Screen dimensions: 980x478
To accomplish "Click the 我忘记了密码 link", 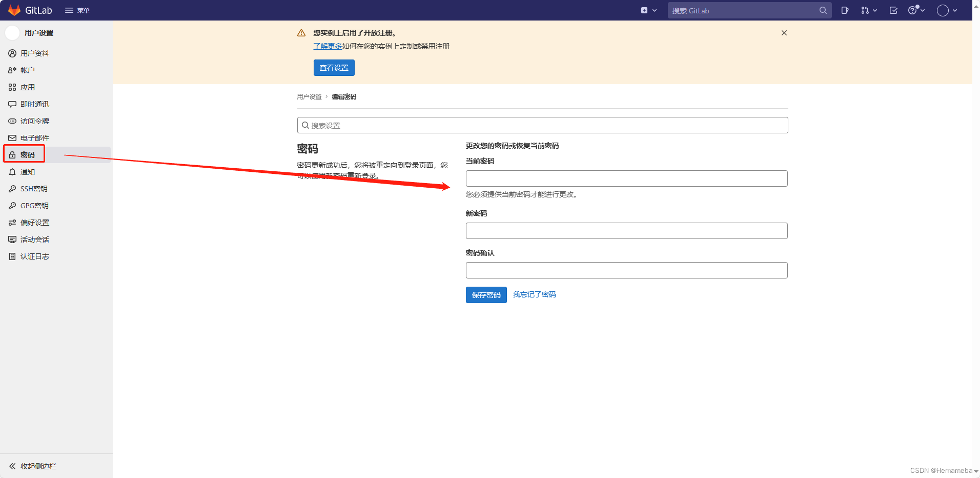I will [x=534, y=294].
